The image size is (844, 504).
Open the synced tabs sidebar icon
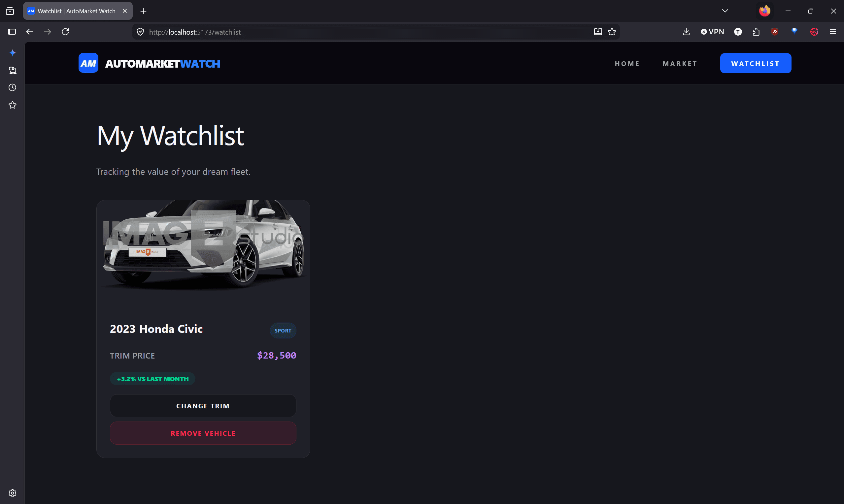click(x=13, y=70)
